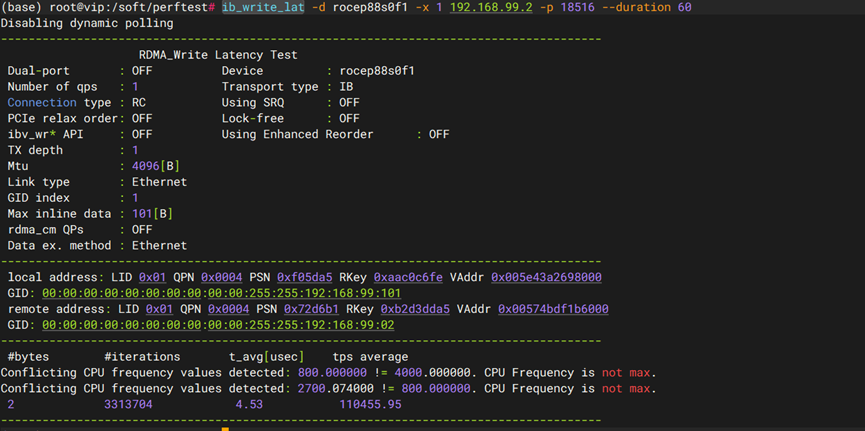Viewport: 865px width, 431px height.
Task: Click the yellow cursor at terminal bottom
Action: [x=226, y=428]
